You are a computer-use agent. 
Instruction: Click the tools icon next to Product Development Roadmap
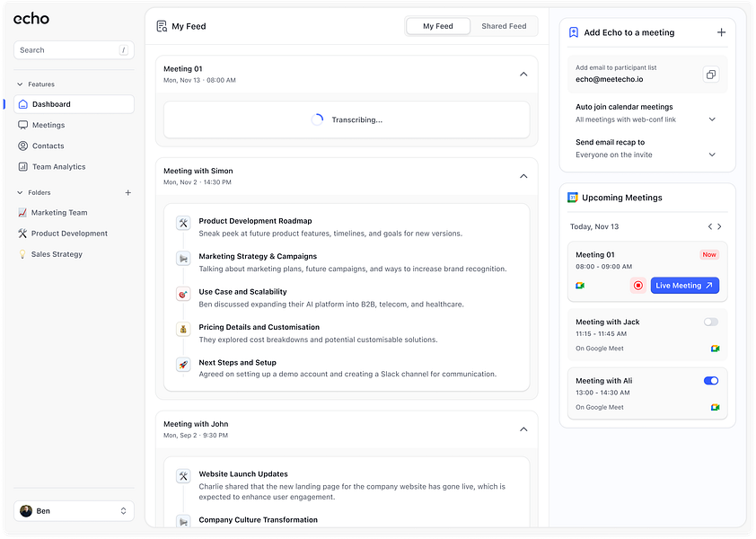[x=183, y=223]
